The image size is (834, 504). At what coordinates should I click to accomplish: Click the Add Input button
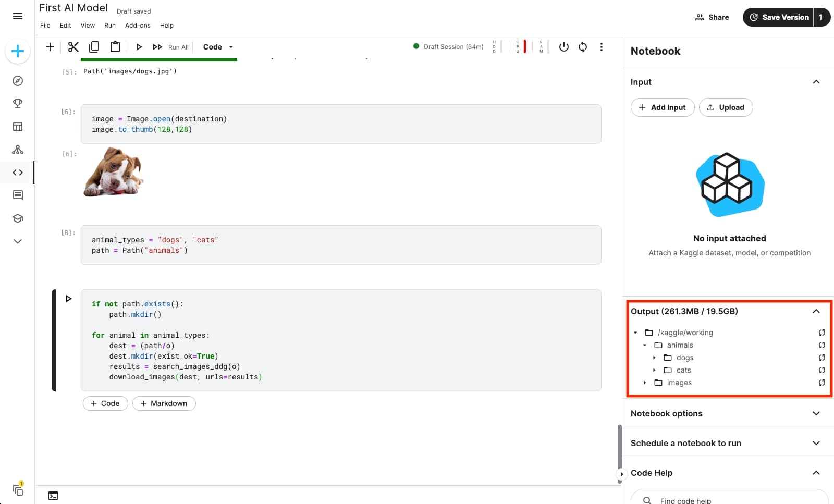[x=663, y=107]
